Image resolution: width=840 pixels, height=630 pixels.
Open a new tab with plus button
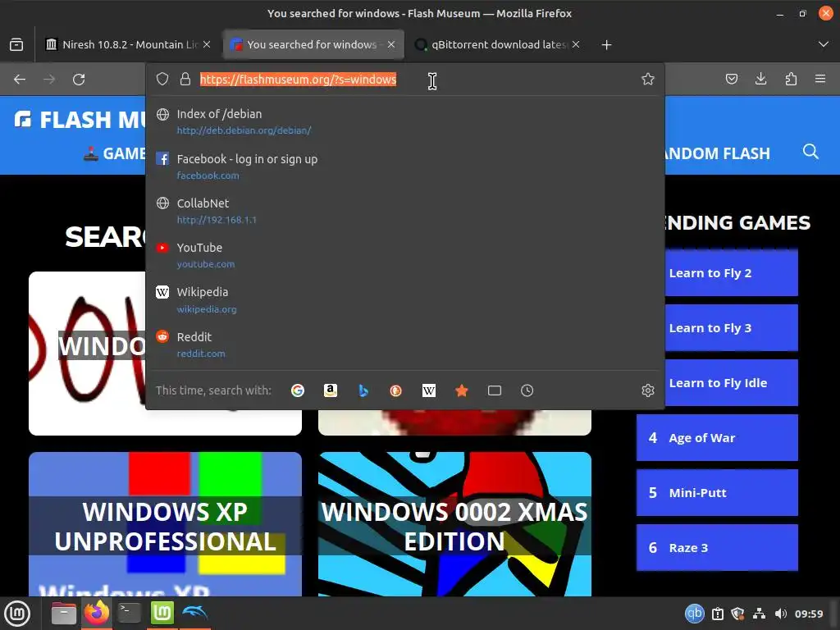tap(606, 44)
